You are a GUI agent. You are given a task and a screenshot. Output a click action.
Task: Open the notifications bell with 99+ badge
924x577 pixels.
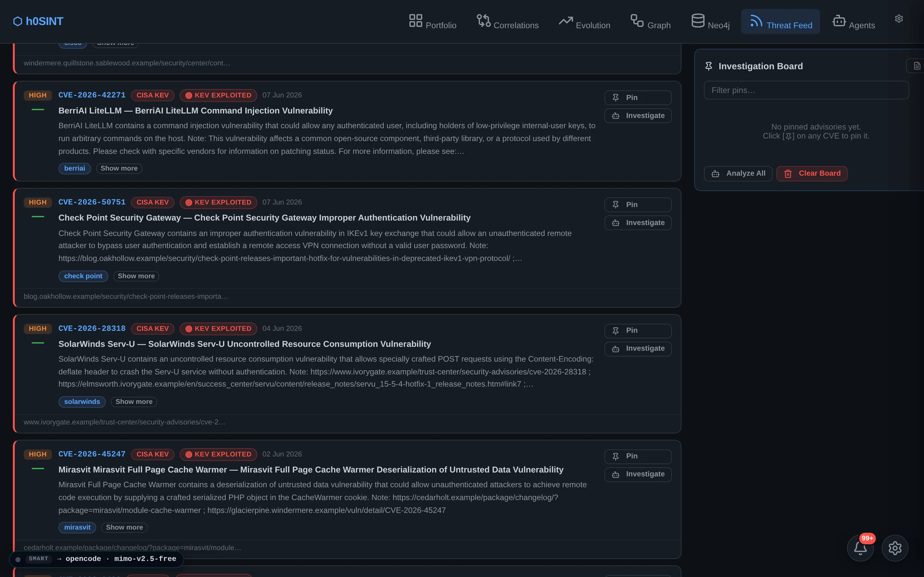point(860,548)
